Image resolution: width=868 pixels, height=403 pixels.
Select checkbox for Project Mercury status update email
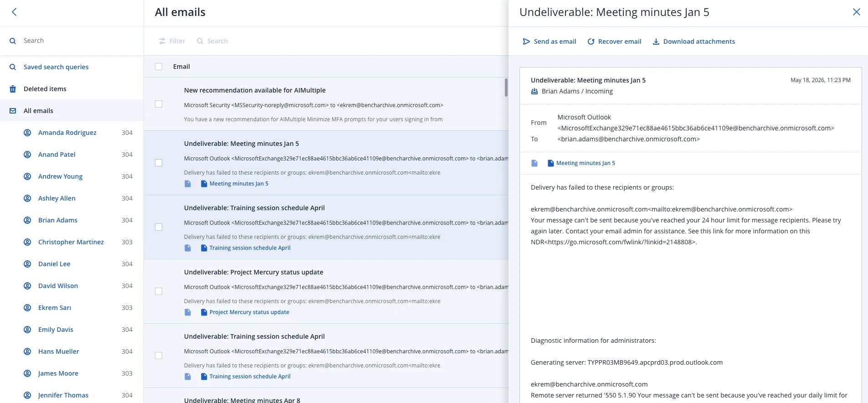click(x=159, y=291)
